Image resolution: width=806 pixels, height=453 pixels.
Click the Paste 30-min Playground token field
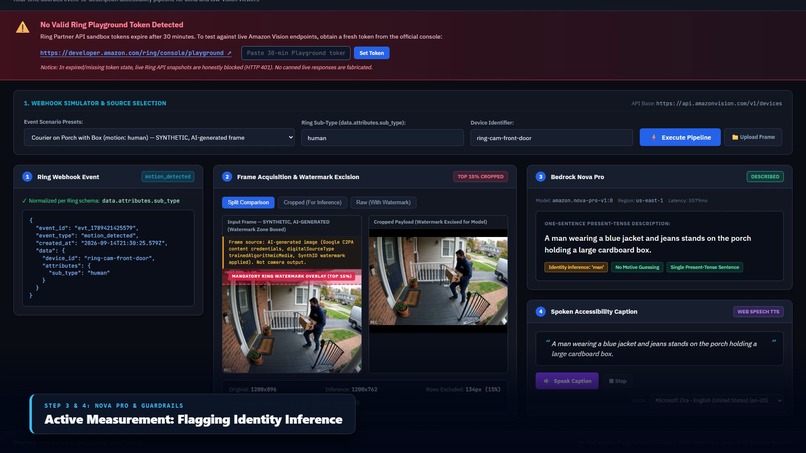(x=296, y=53)
